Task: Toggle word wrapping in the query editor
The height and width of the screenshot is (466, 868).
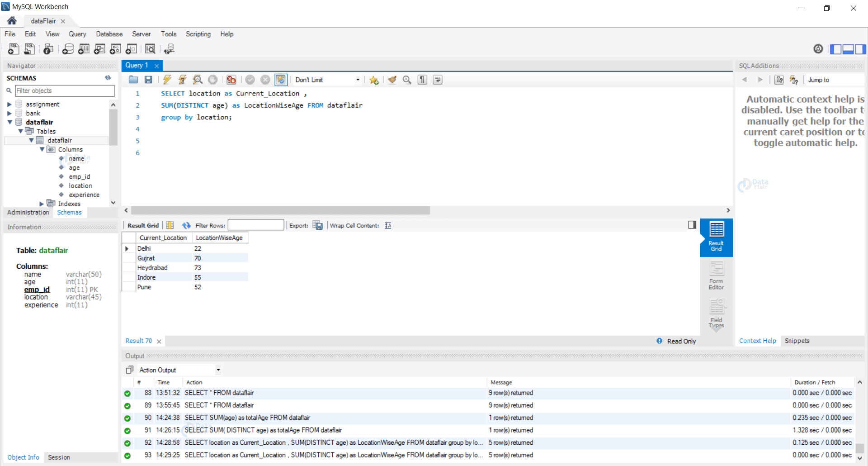Action: pos(437,80)
